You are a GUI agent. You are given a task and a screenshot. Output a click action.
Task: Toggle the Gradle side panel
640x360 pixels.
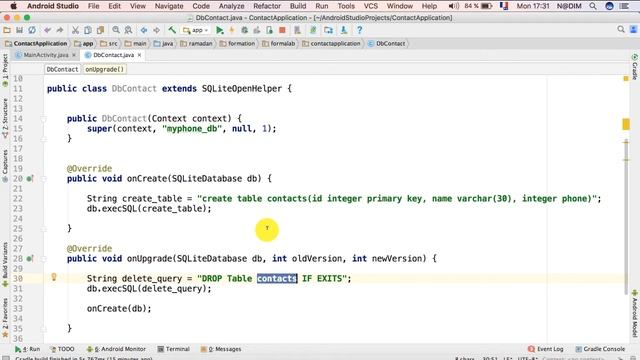pos(635,67)
